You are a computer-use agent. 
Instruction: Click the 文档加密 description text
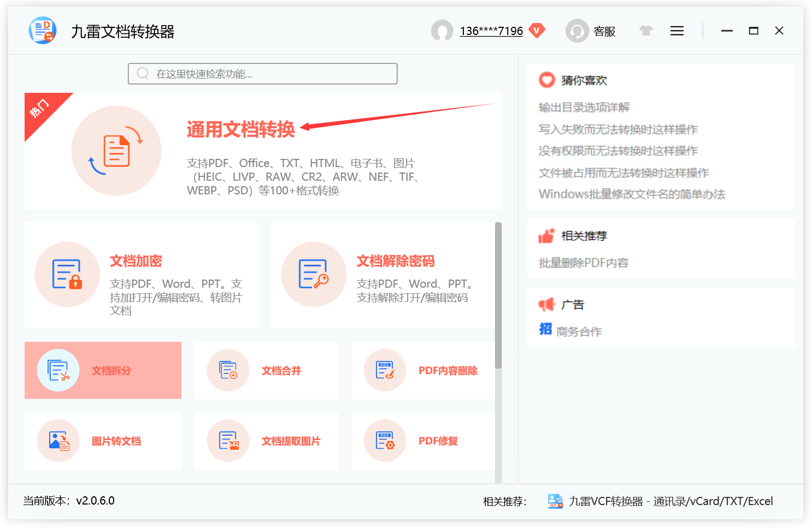click(x=176, y=298)
